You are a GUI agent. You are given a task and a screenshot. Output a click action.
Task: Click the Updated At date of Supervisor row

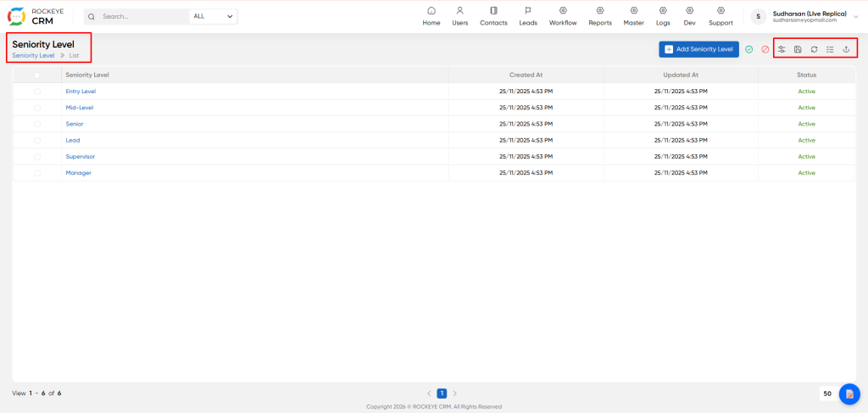coord(681,157)
